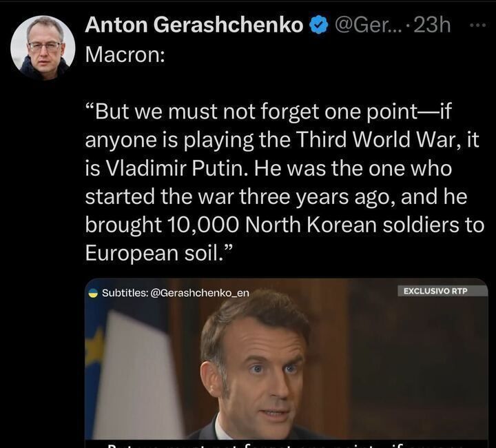Image resolution: width=496 pixels, height=448 pixels.
Task: Open Anton Gerashchenko's profile avatar
Action: click(43, 48)
